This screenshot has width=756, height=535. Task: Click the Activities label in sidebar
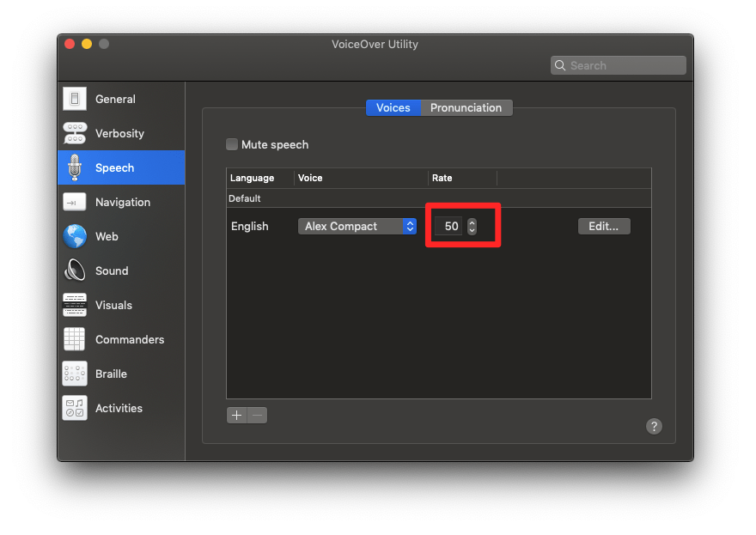[x=119, y=408]
